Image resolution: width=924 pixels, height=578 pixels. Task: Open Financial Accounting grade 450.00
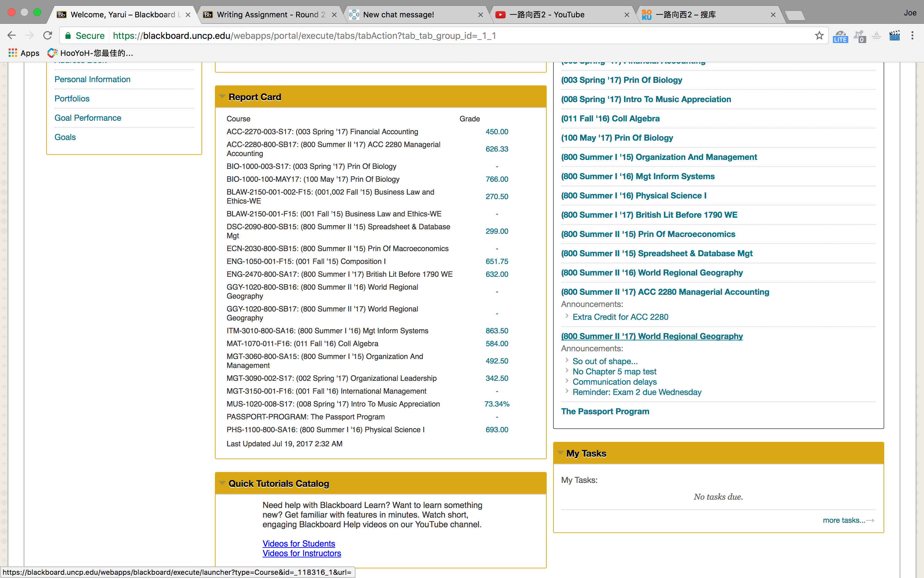[x=497, y=132]
